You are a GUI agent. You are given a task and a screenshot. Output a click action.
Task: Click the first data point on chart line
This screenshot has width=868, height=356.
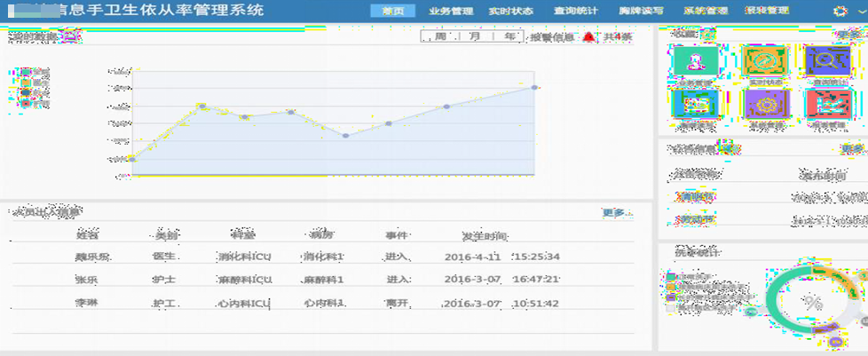tap(131, 160)
